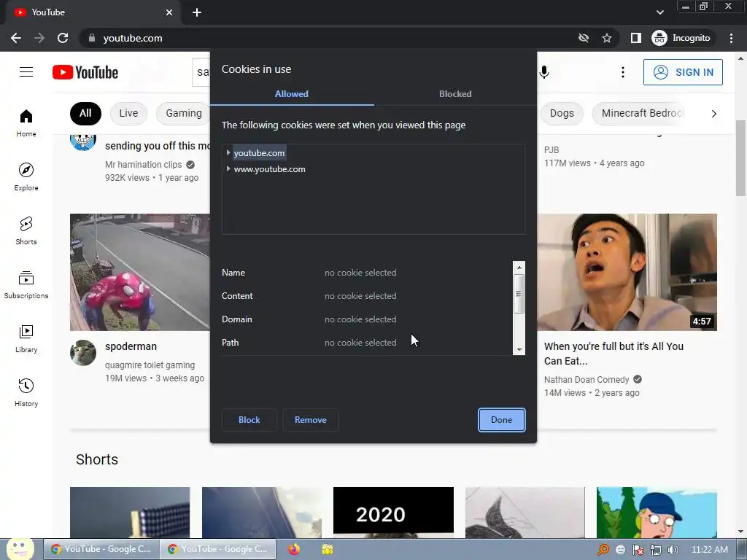Click Remove button in cookies dialog

tap(311, 420)
